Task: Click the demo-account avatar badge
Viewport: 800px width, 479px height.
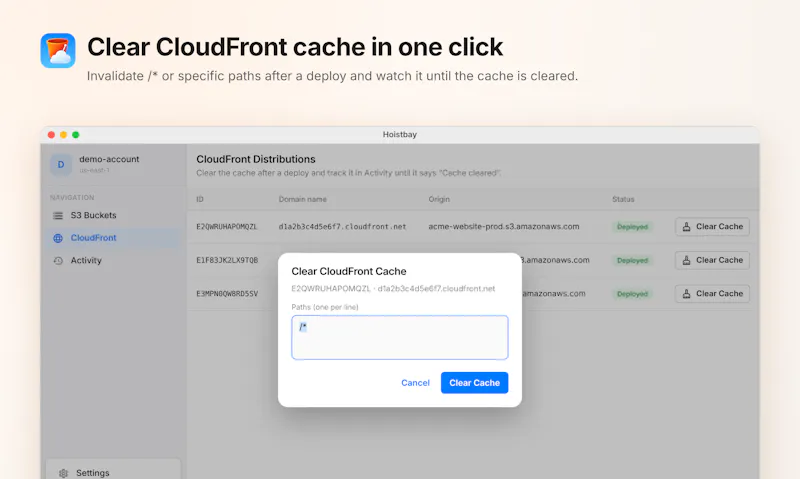Action: coord(61,164)
